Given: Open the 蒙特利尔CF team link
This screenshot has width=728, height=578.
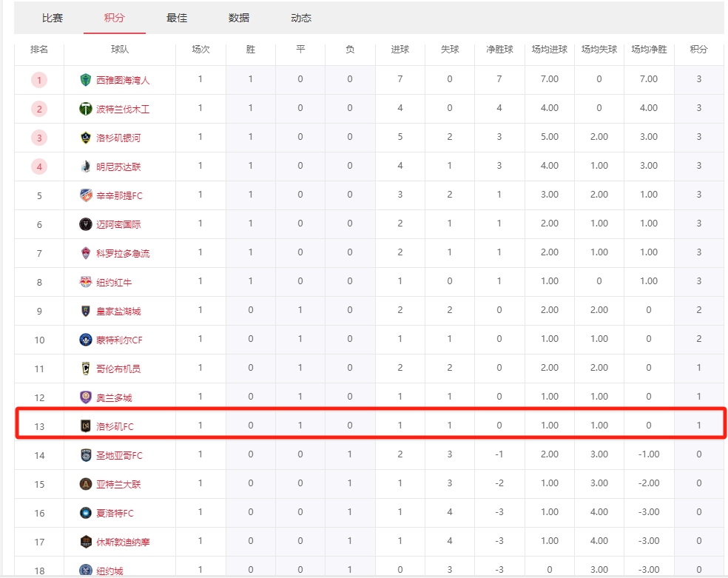Looking at the screenshot, I should [118, 340].
